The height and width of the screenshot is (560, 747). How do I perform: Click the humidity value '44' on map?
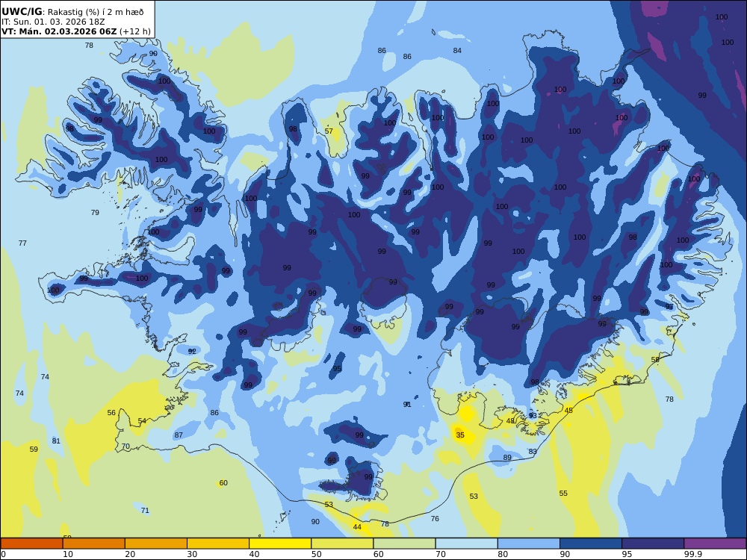point(357,526)
